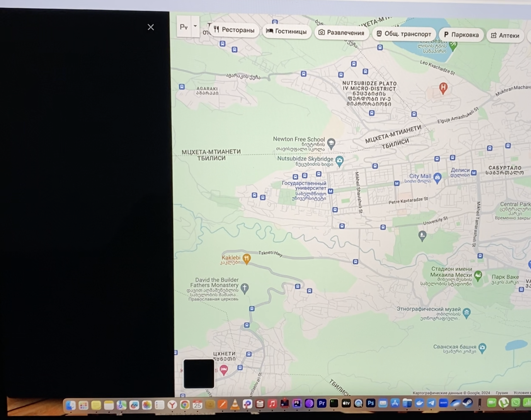This screenshot has width=531, height=420.
Task: Open the language dropdown arrow next to Ру
Action: pos(195,26)
